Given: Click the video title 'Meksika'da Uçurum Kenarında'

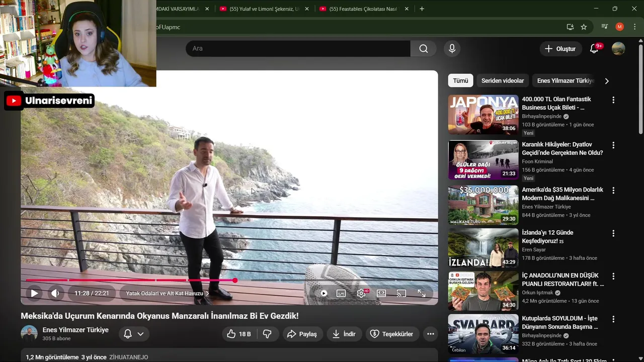Looking at the screenshot, I should pos(159,316).
